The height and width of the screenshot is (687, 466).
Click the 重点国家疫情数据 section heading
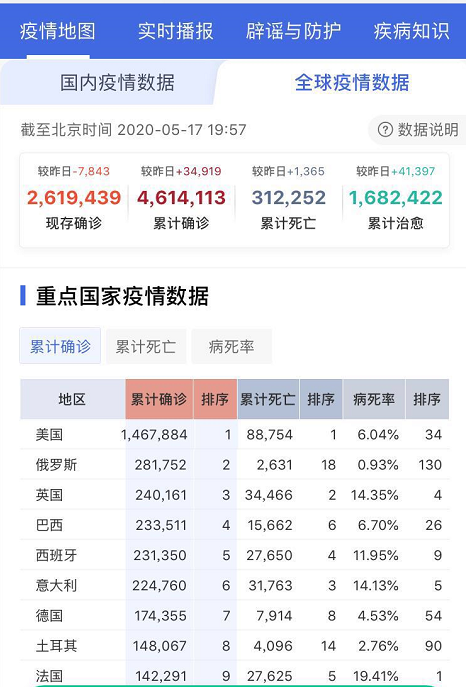122,296
